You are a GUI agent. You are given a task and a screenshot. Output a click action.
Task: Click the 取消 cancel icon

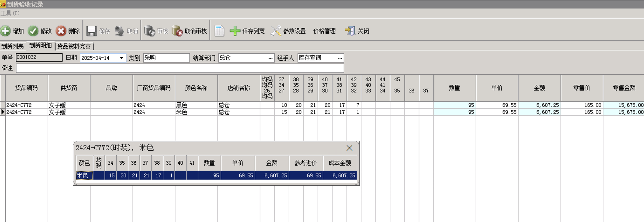tap(119, 31)
